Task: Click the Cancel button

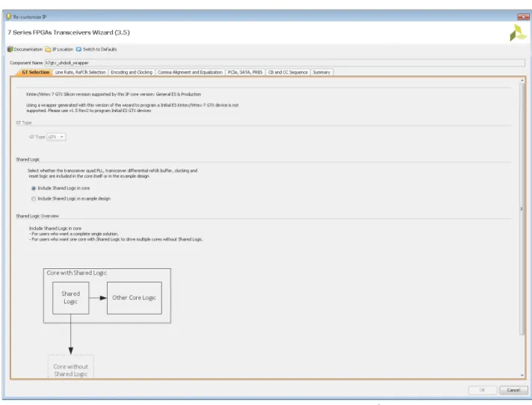Action: (513, 390)
